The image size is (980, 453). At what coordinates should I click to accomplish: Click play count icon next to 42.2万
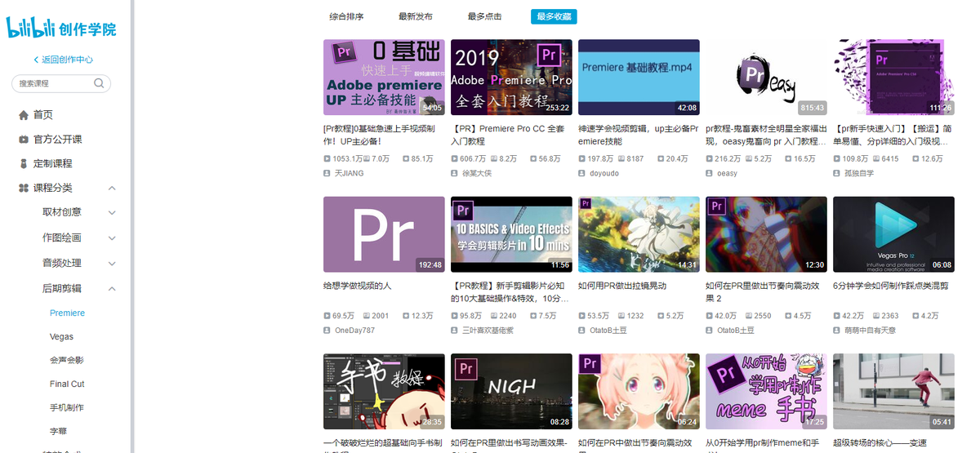837,315
